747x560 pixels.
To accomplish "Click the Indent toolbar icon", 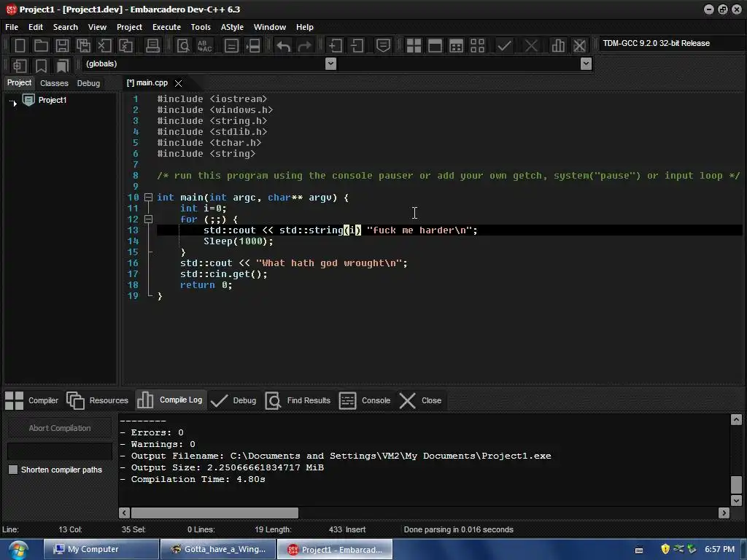I will click(x=336, y=46).
